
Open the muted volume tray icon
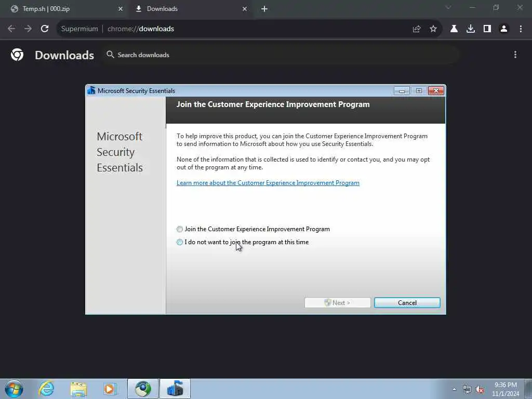pyautogui.click(x=480, y=390)
